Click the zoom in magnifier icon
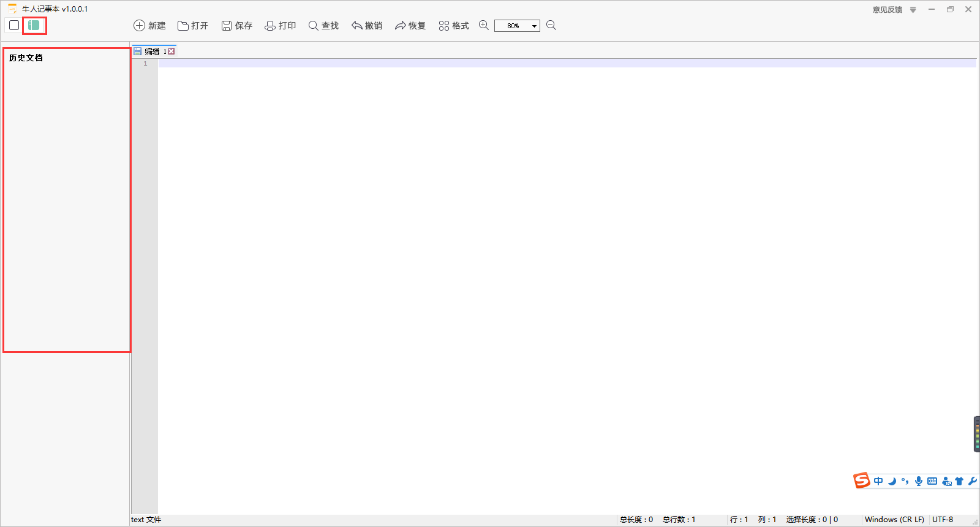Viewport: 980px width, 527px height. point(484,25)
